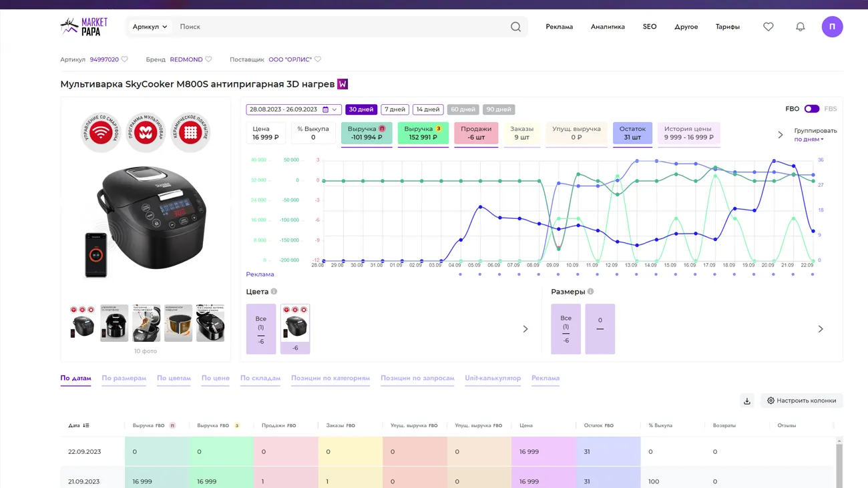Viewport: 868px width, 488px height.
Task: Open favorites heart icon in header
Action: tap(769, 27)
